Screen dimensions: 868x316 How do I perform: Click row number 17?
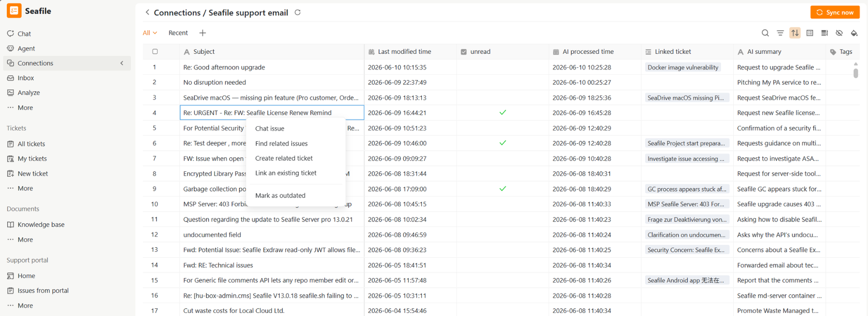click(x=155, y=311)
